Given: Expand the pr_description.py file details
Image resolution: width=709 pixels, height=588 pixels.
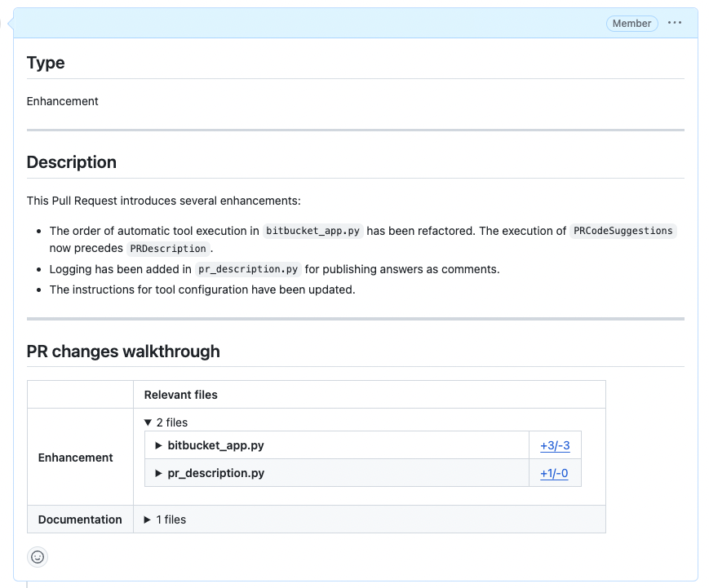Looking at the screenshot, I should coord(159,473).
